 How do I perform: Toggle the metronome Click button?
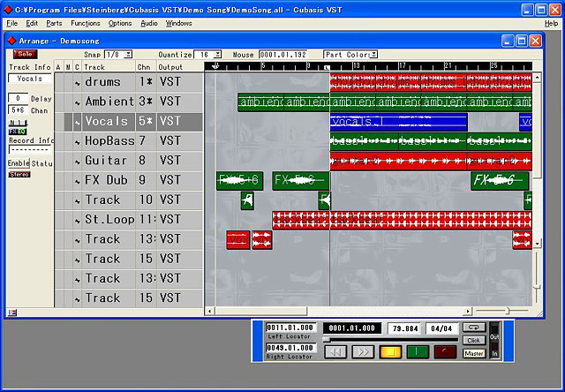coord(474,340)
